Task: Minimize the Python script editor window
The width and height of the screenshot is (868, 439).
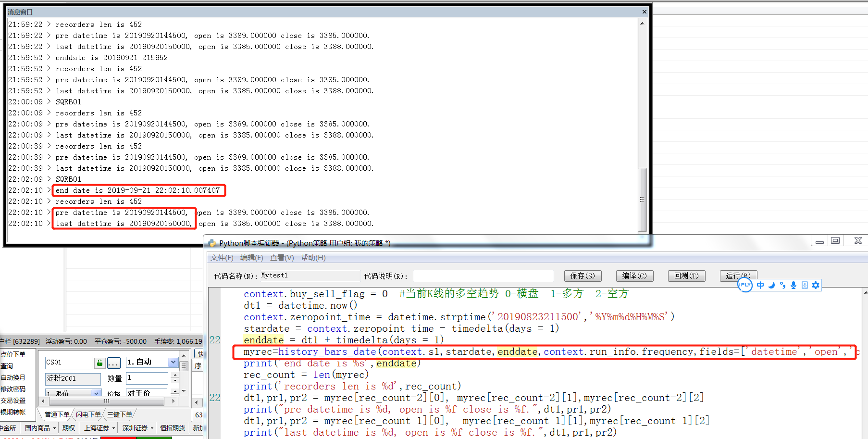Action: pos(820,241)
